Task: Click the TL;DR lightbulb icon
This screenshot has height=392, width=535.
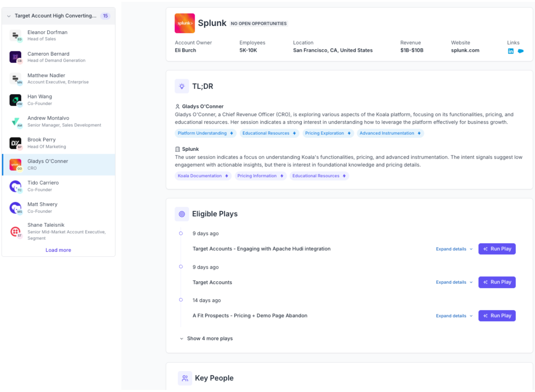Action: coord(182,86)
